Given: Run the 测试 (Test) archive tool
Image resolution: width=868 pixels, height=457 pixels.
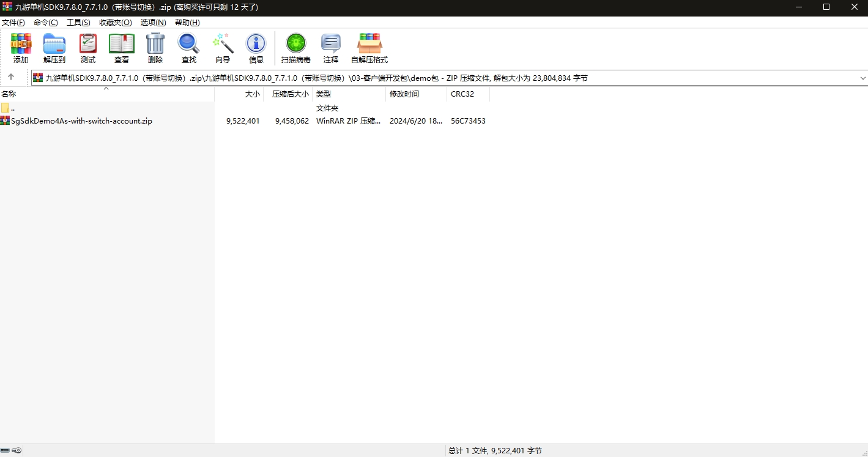Looking at the screenshot, I should pos(88,48).
